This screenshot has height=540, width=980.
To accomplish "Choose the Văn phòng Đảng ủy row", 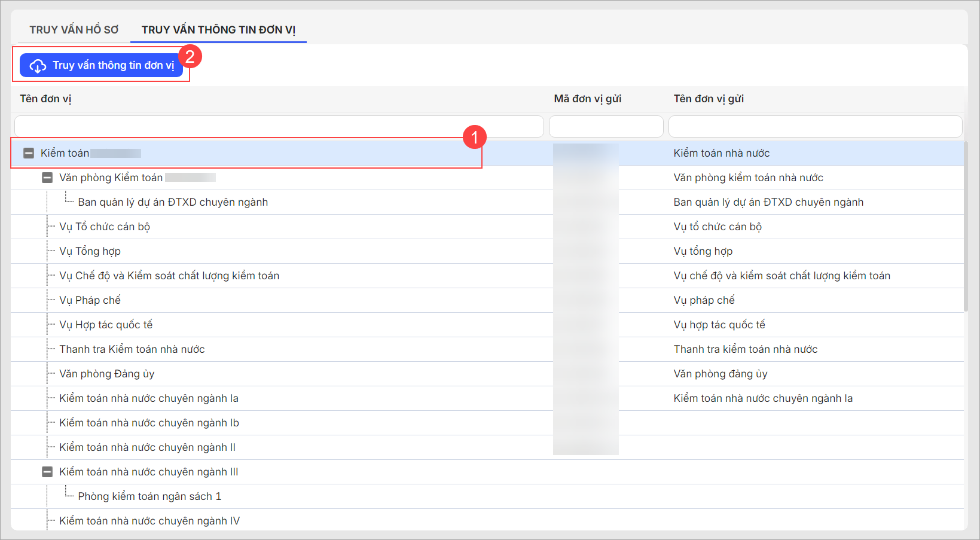I will (x=106, y=374).
